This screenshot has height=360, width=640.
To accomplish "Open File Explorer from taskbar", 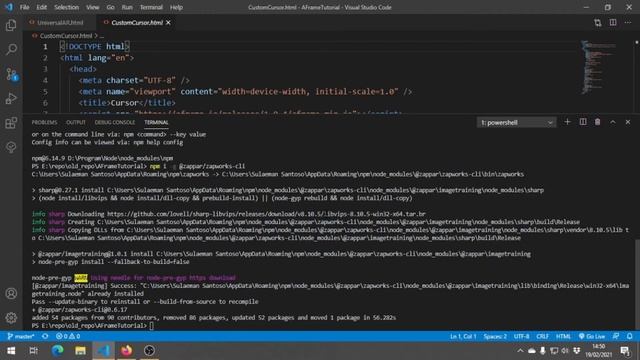I will (x=80, y=351).
